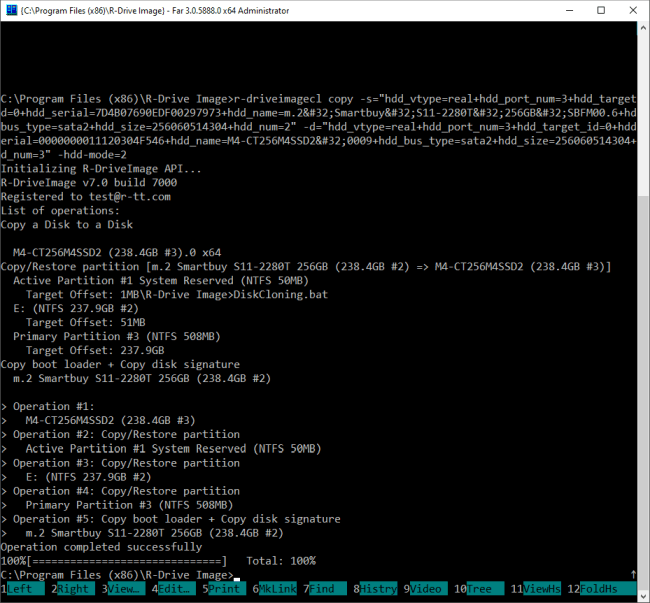Click the 2 Right function key
650x603 pixels.
coord(73,588)
